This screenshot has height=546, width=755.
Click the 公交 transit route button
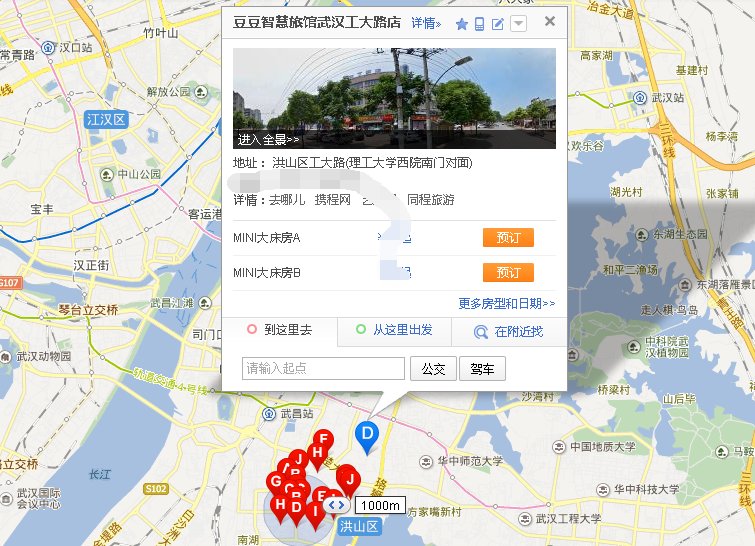coord(433,369)
